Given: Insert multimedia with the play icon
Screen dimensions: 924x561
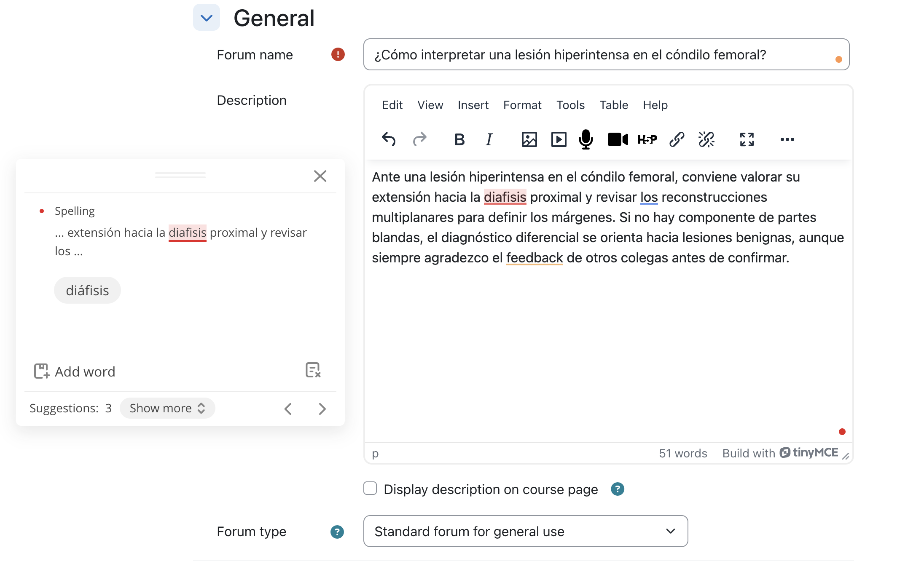Looking at the screenshot, I should click(x=559, y=139).
